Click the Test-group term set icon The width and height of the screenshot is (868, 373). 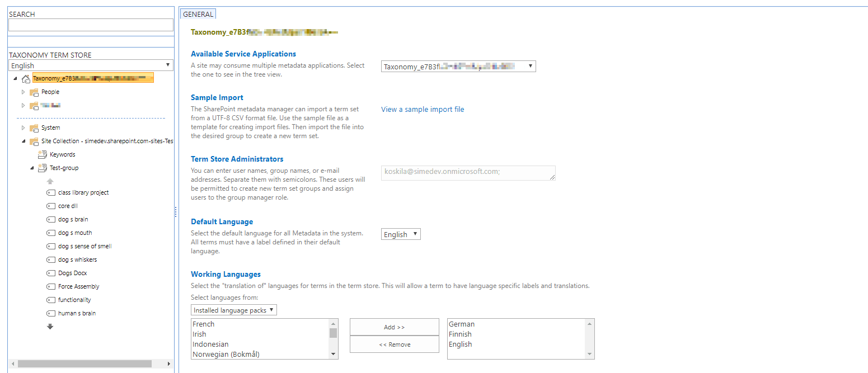pos(43,168)
